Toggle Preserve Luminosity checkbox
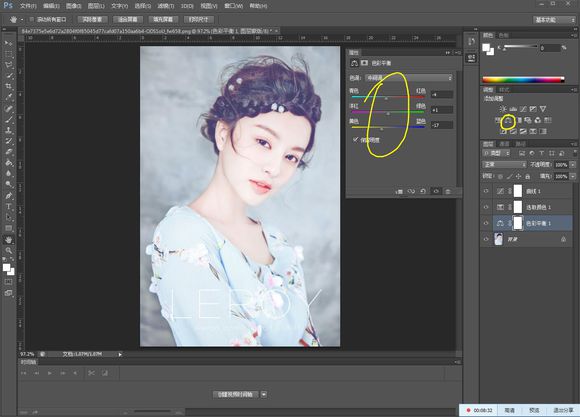 click(355, 139)
